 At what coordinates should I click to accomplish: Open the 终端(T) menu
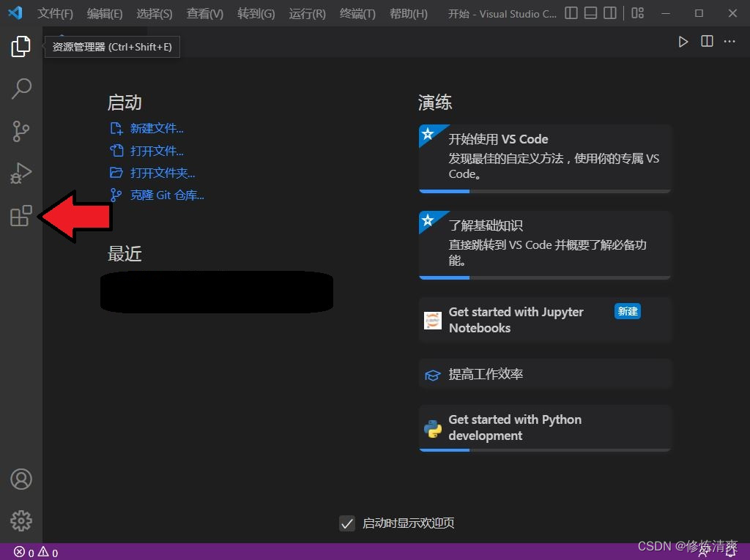tap(357, 13)
